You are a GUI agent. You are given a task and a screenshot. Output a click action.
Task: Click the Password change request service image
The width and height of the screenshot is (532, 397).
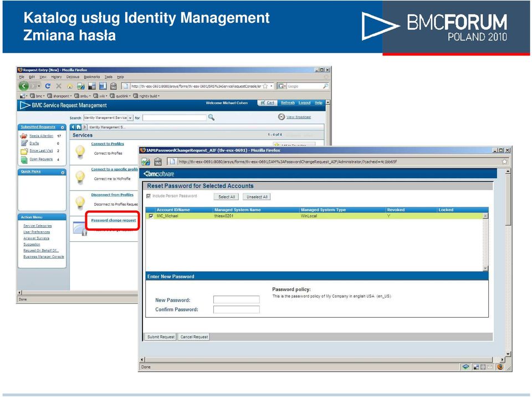click(80, 228)
